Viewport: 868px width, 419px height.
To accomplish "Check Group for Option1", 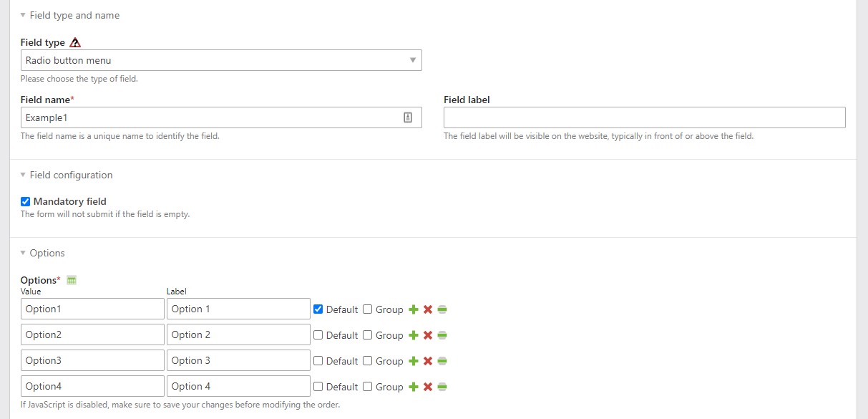I will [x=367, y=309].
